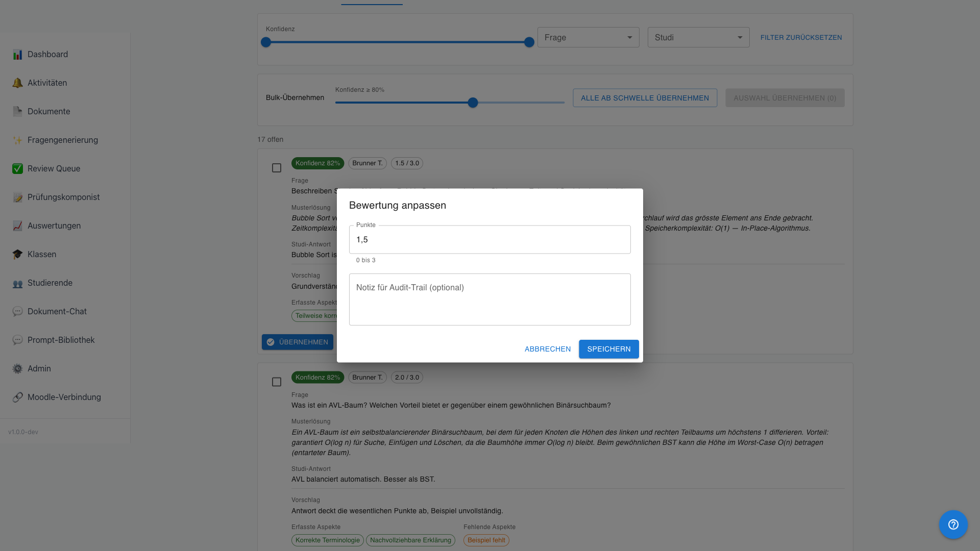
Task: Click the Prüfungskomponist notepad icon
Action: [17, 197]
